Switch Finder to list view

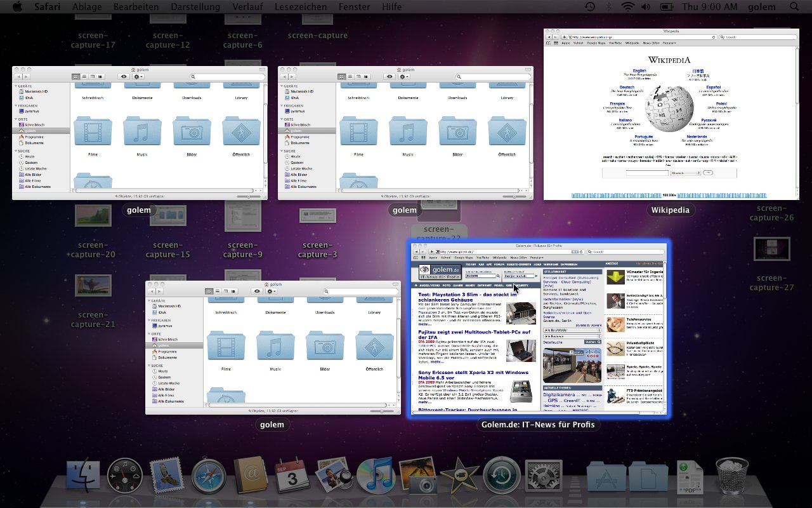(218, 291)
